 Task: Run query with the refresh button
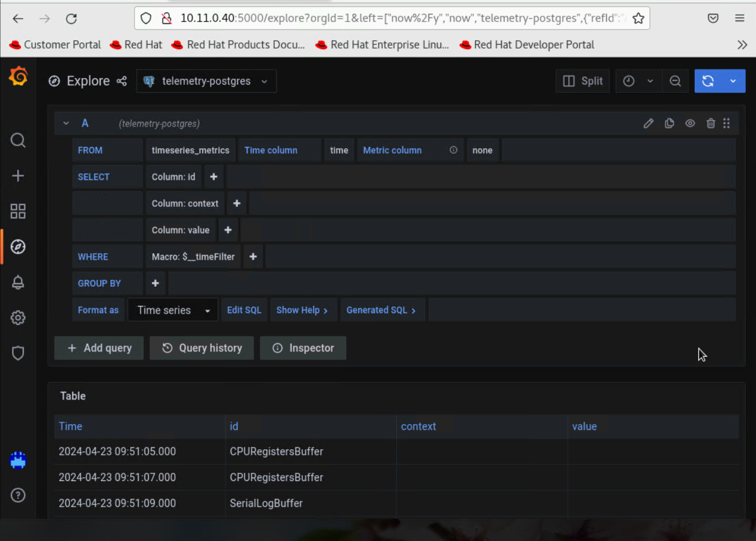click(x=708, y=81)
